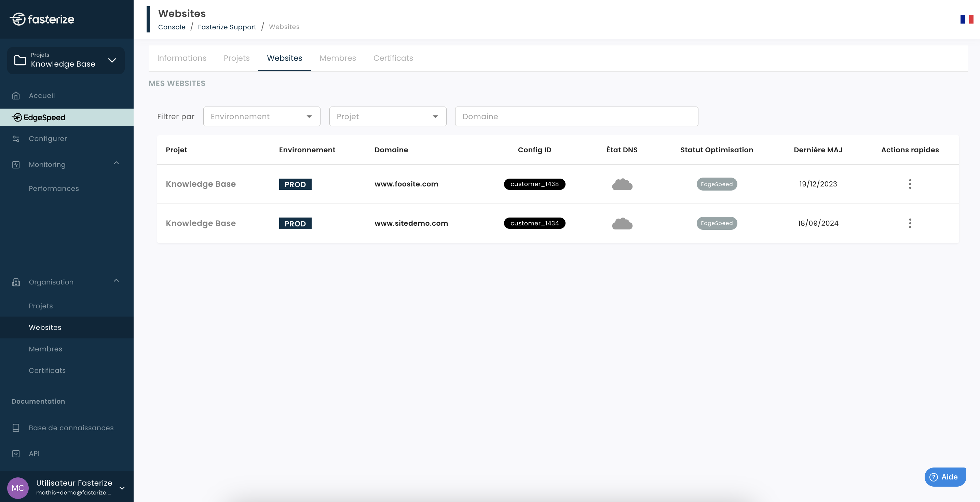Open three-dot actions menu for www.sitedemo.com
The height and width of the screenshot is (502, 980).
[910, 223]
